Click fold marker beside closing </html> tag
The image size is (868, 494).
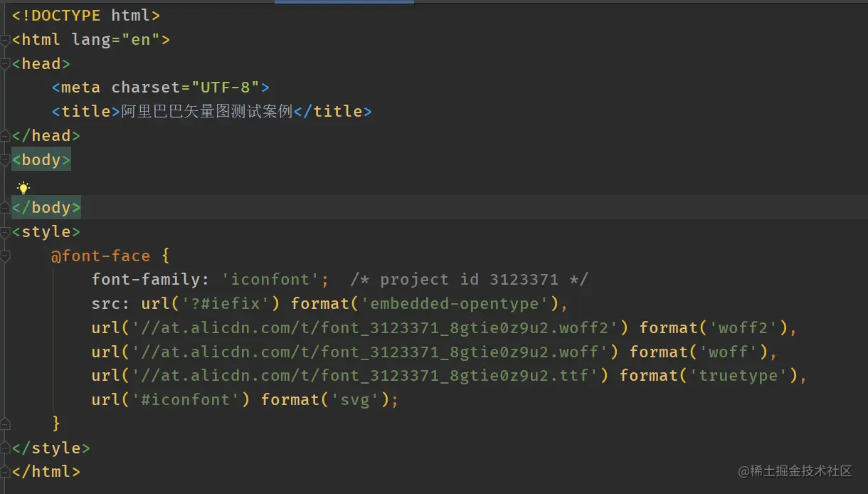[x=6, y=471]
